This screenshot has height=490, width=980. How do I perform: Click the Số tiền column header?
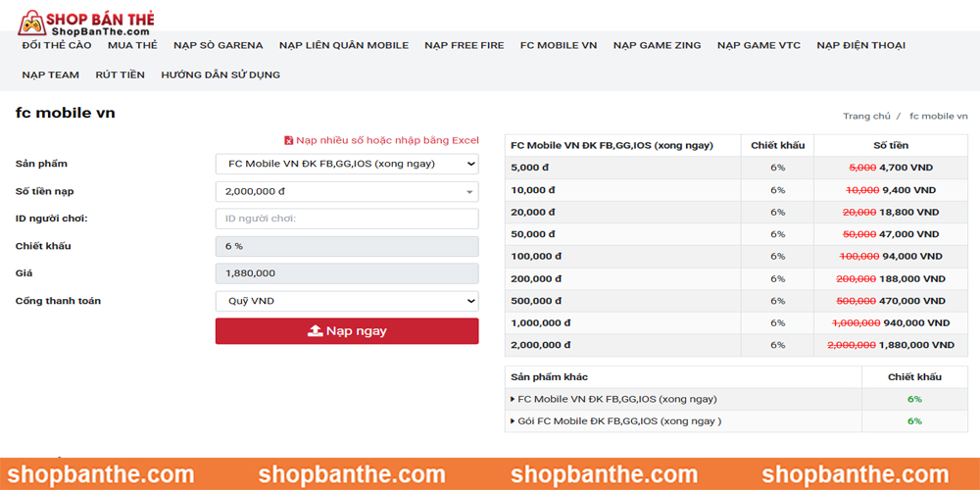pyautogui.click(x=891, y=146)
